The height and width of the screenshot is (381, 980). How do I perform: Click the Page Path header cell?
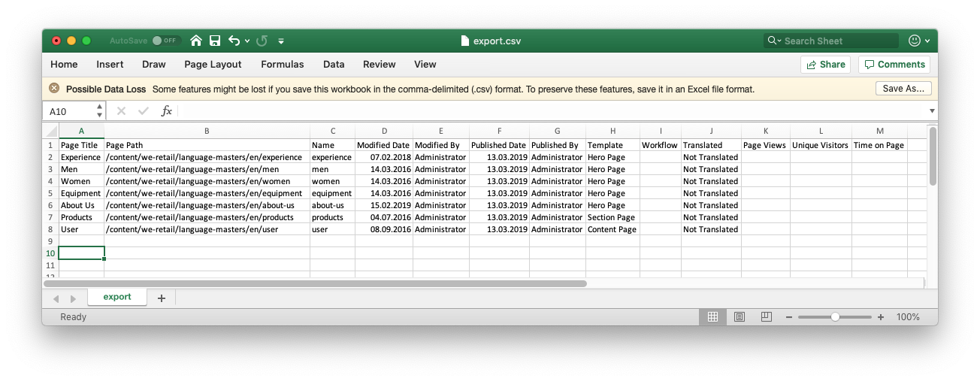[x=207, y=145]
